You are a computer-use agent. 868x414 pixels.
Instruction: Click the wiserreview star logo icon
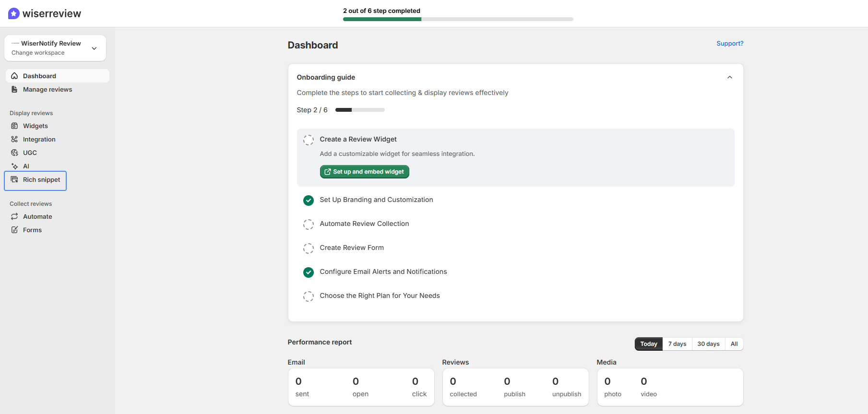(14, 13)
